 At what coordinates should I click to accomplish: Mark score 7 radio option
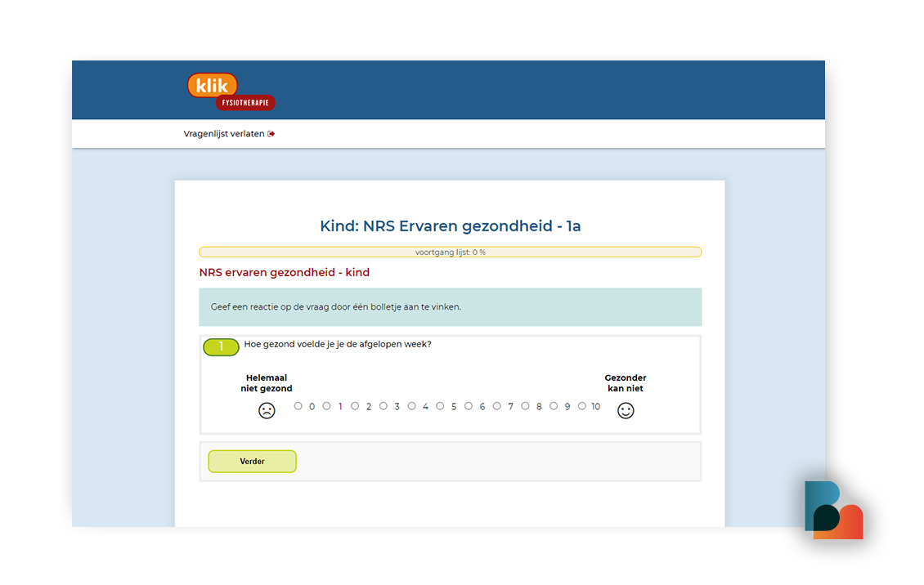[x=497, y=406]
